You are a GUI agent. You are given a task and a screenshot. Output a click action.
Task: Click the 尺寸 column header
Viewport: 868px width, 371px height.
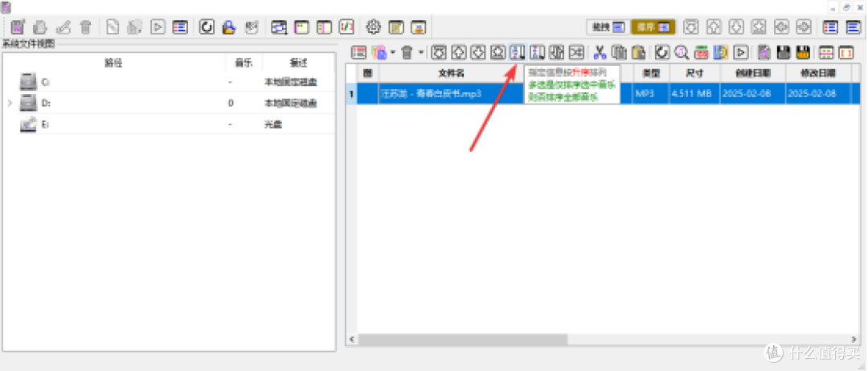pos(694,72)
